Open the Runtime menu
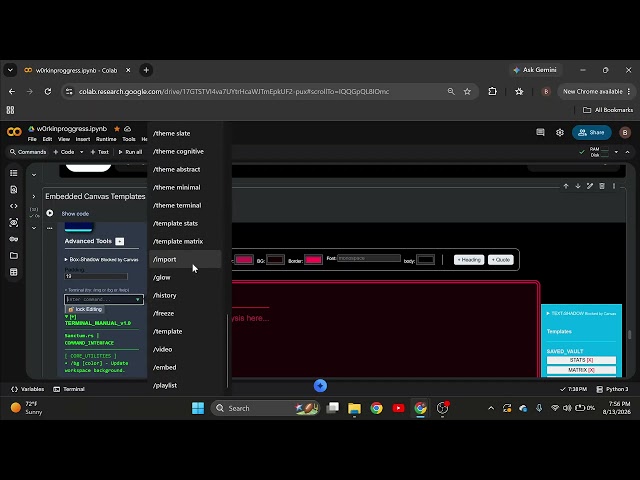The image size is (640, 480). tap(106, 139)
